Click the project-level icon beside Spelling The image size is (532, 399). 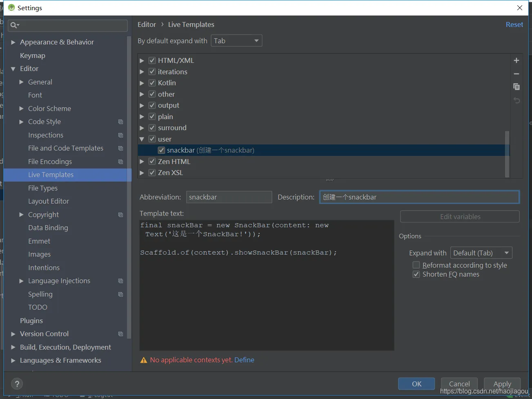120,294
